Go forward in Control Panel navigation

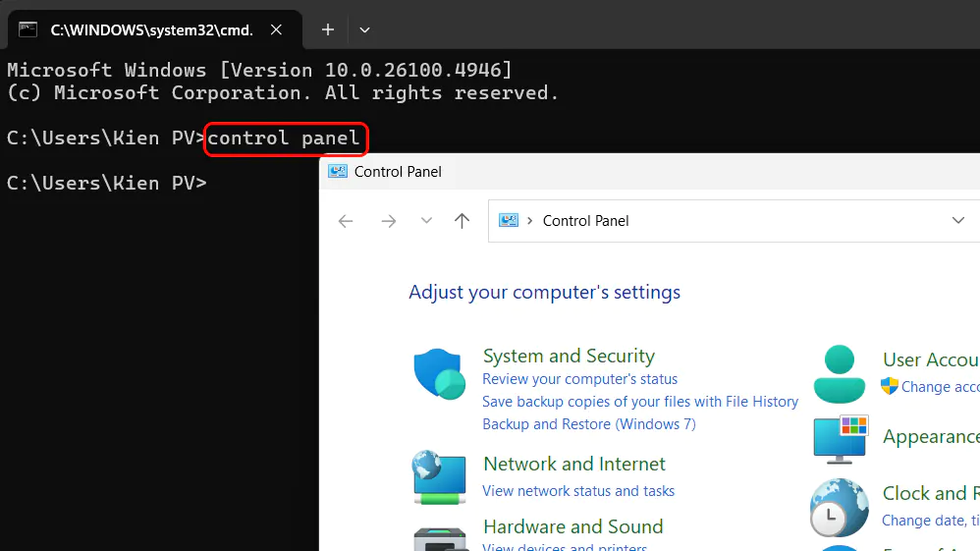(x=388, y=221)
